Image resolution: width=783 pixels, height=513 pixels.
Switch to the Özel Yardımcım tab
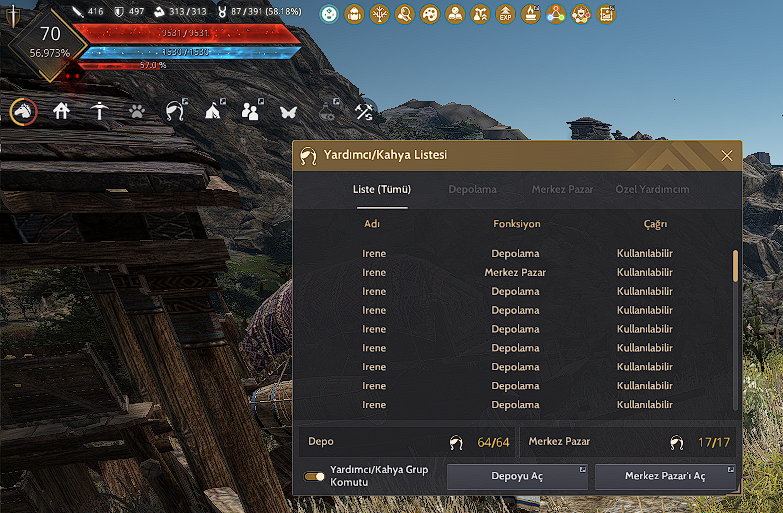pyautogui.click(x=652, y=189)
